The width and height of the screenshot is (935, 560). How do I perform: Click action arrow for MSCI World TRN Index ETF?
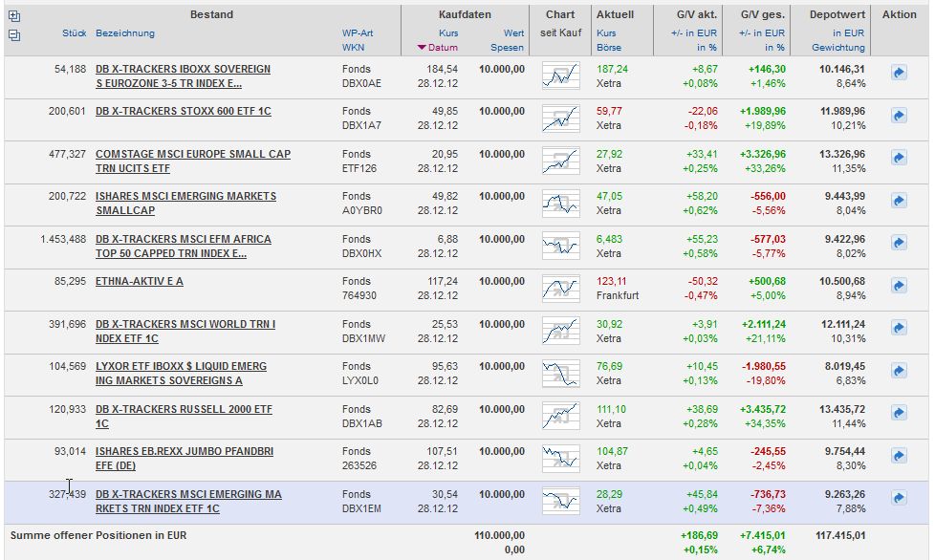tap(899, 326)
